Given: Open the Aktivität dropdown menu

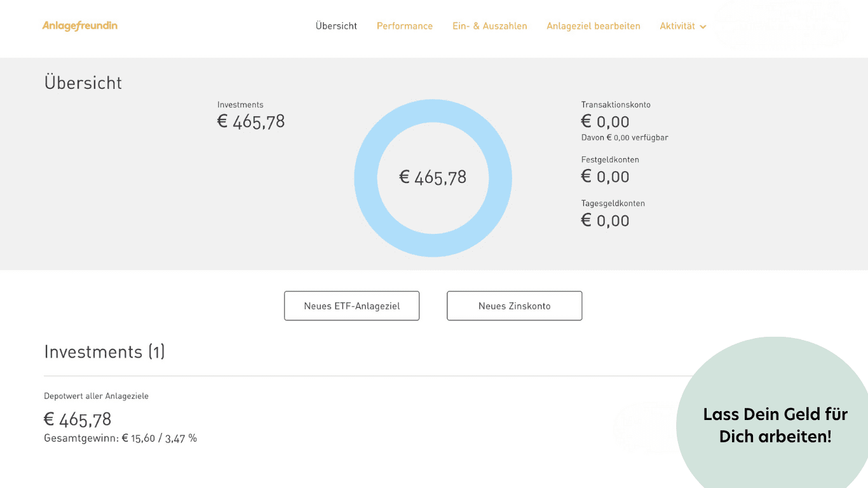Looking at the screenshot, I should [679, 26].
